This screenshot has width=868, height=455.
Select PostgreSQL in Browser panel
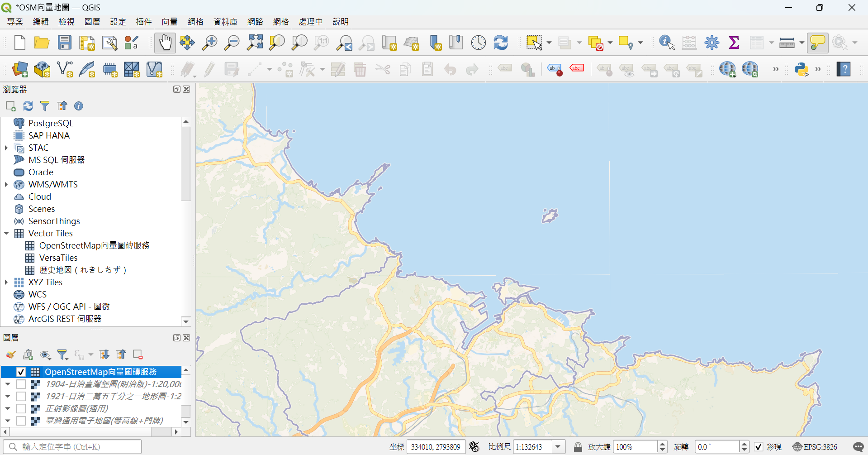tap(51, 123)
